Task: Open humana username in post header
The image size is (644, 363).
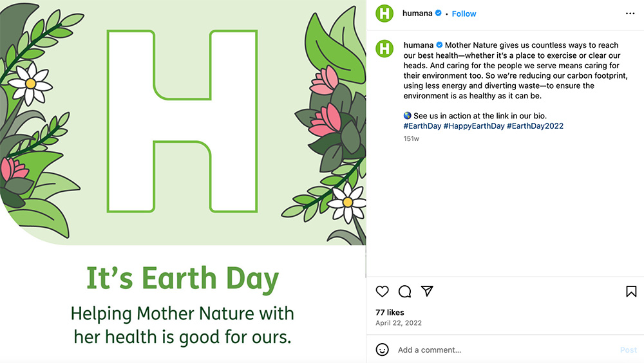Action: click(417, 14)
